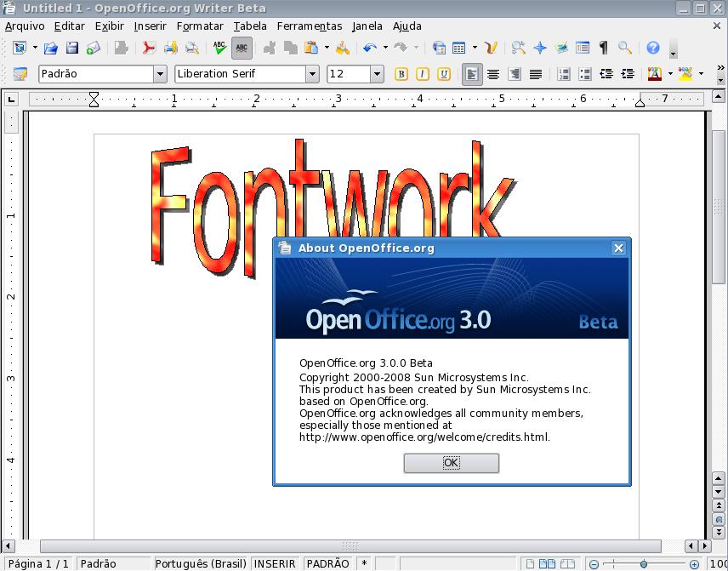The image size is (728, 571).
Task: Open the Editar menu
Action: point(70,26)
